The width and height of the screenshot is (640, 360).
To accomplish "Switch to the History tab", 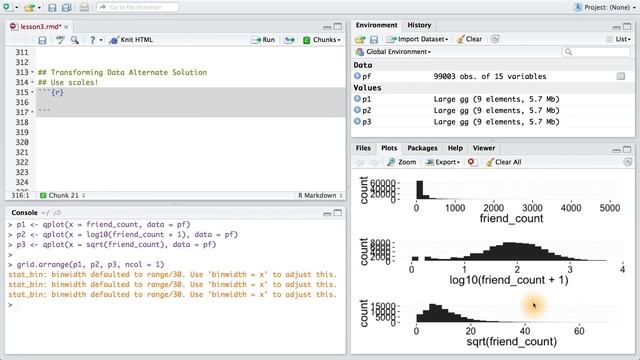I will (x=419, y=25).
